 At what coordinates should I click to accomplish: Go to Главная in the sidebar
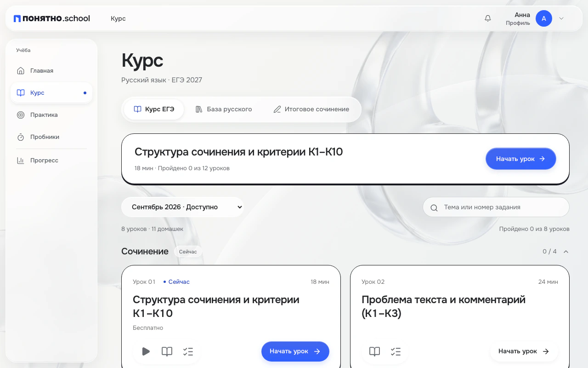51,71
